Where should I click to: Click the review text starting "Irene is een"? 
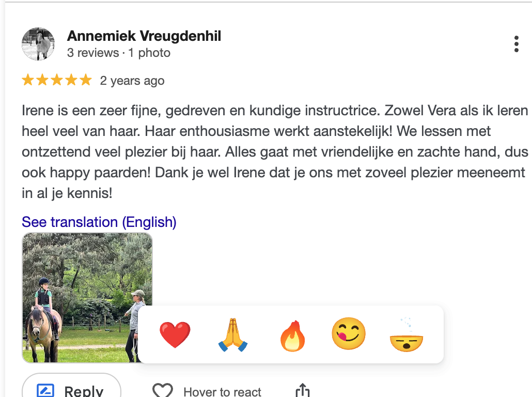coord(275,152)
